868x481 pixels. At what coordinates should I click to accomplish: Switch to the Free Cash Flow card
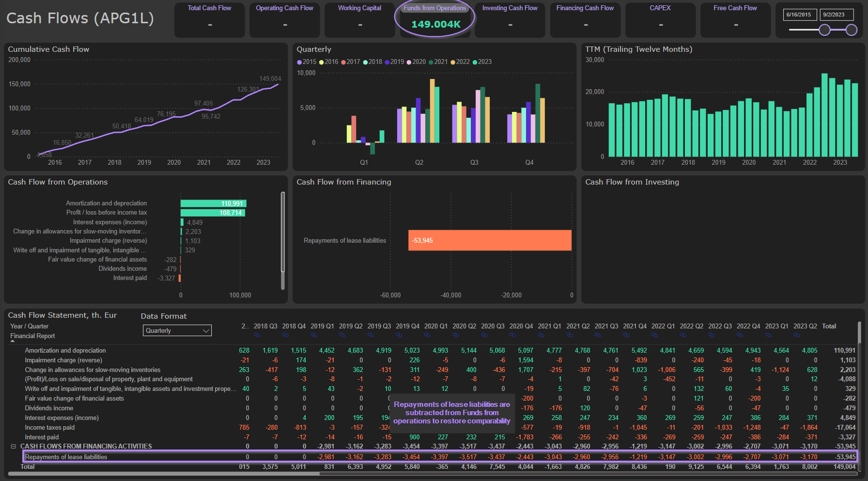point(735,19)
